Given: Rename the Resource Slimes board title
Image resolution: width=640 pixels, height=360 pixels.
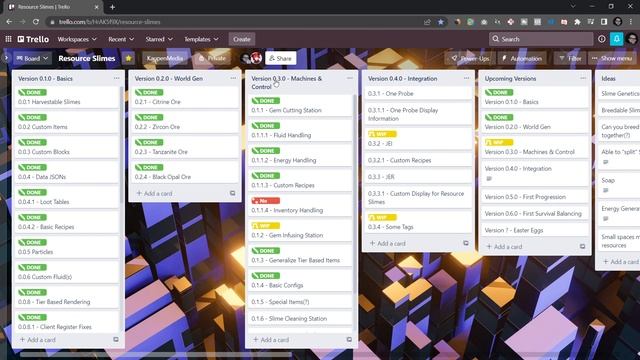Looking at the screenshot, I should tap(87, 58).
